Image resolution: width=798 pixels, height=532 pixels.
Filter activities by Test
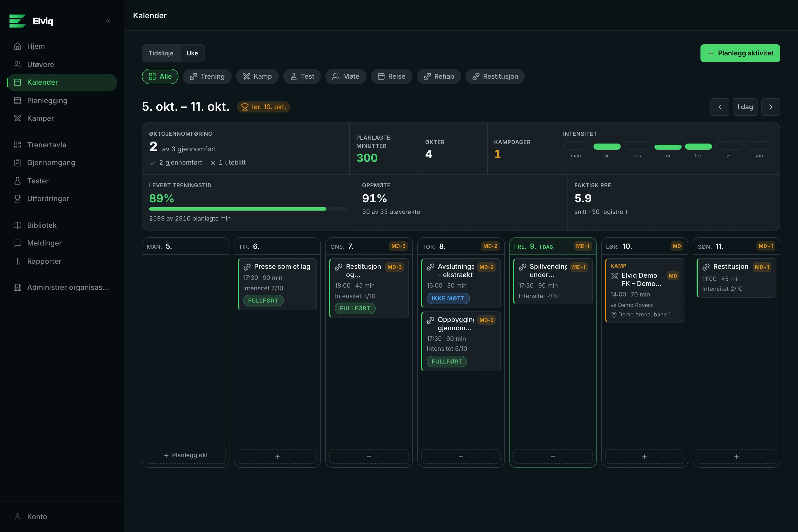point(302,76)
